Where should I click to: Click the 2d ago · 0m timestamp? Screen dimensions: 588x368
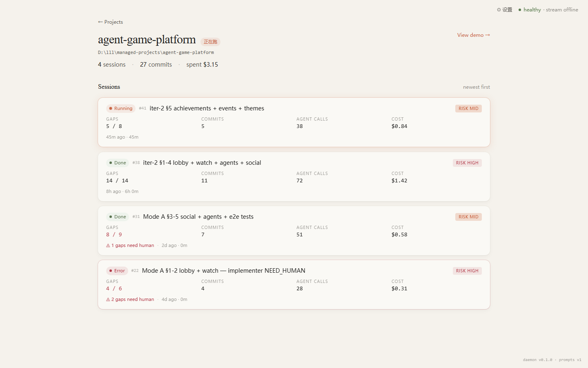pyautogui.click(x=174, y=245)
